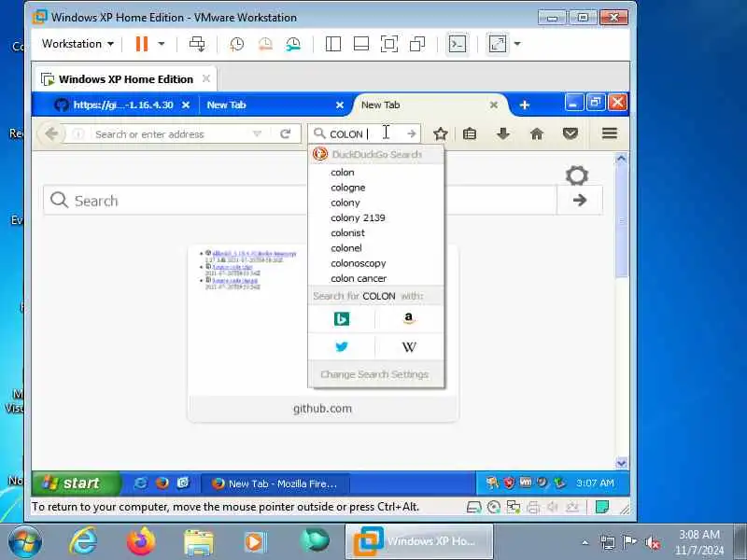This screenshot has height=560, width=747.
Task: Go to Firefox home page
Action: tap(536, 133)
